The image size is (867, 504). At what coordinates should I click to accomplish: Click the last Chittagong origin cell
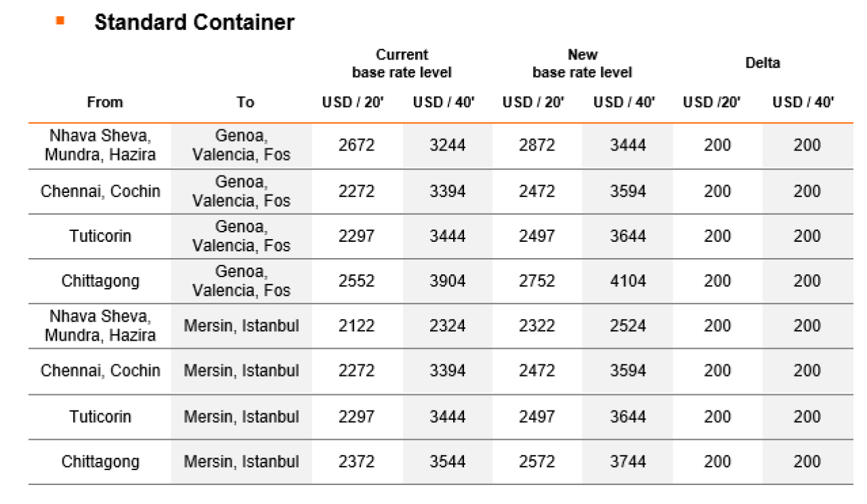(x=100, y=462)
